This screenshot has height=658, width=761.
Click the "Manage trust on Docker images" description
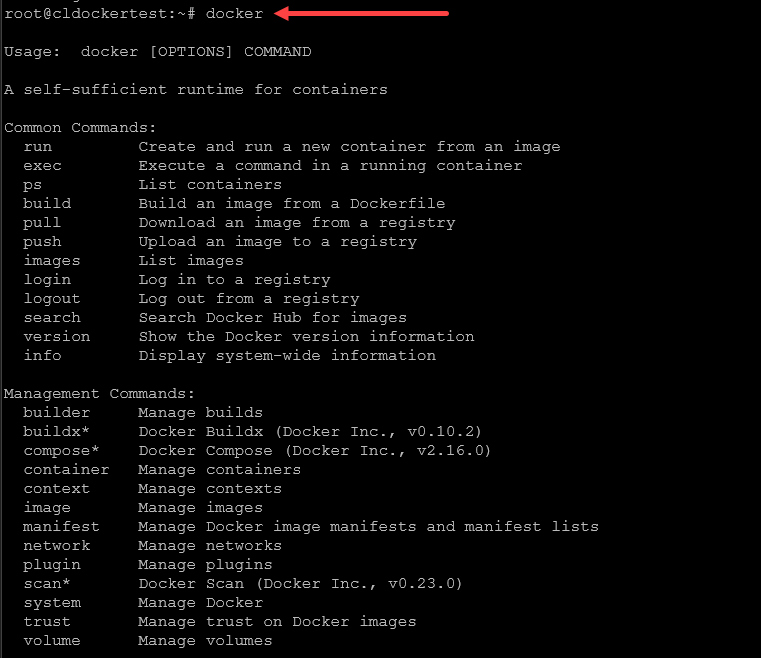tap(277, 621)
